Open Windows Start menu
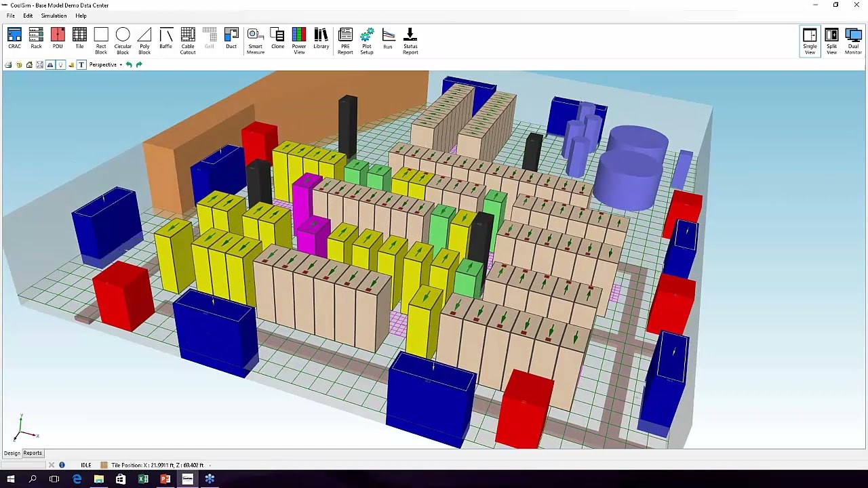The width and height of the screenshot is (868, 488). (11, 479)
